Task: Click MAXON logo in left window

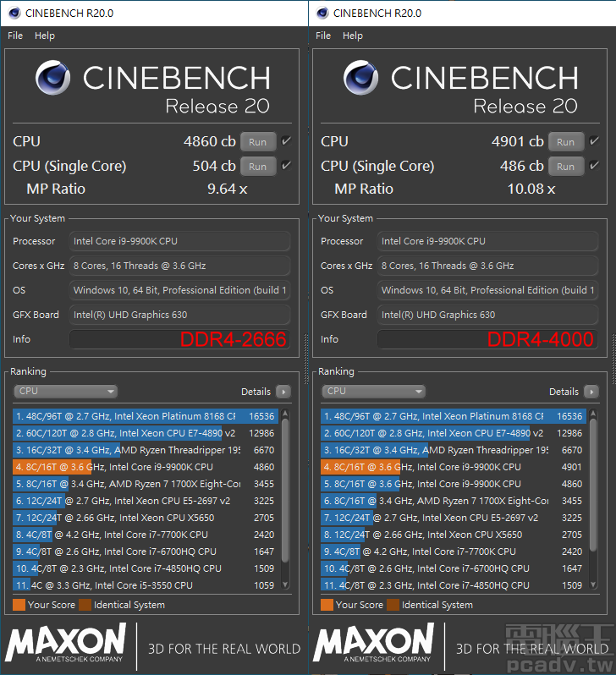Action: click(x=65, y=642)
